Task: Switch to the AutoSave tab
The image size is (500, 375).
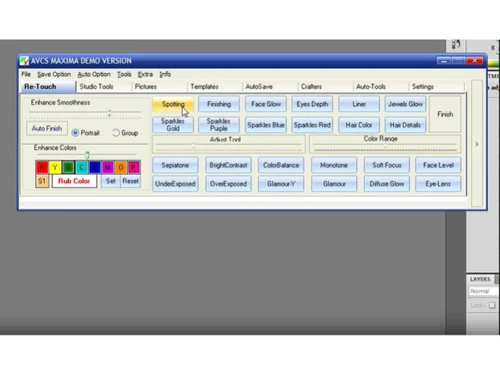Action: point(270,87)
